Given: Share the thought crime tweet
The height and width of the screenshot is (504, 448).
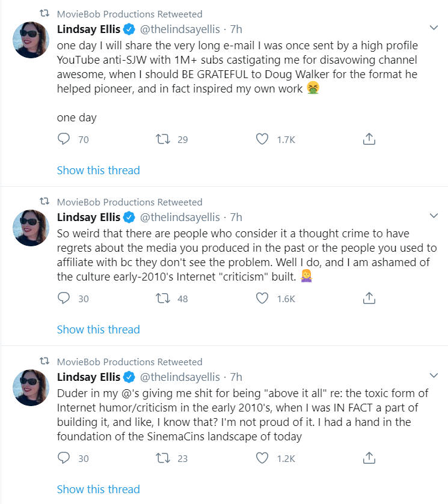Looking at the screenshot, I should (x=369, y=298).
